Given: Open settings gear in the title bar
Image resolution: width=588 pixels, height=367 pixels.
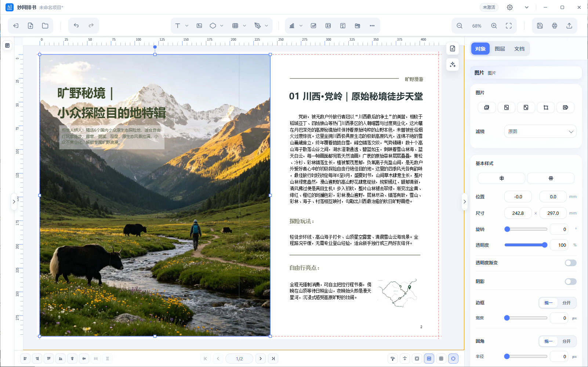Looking at the screenshot, I should 510,7.
